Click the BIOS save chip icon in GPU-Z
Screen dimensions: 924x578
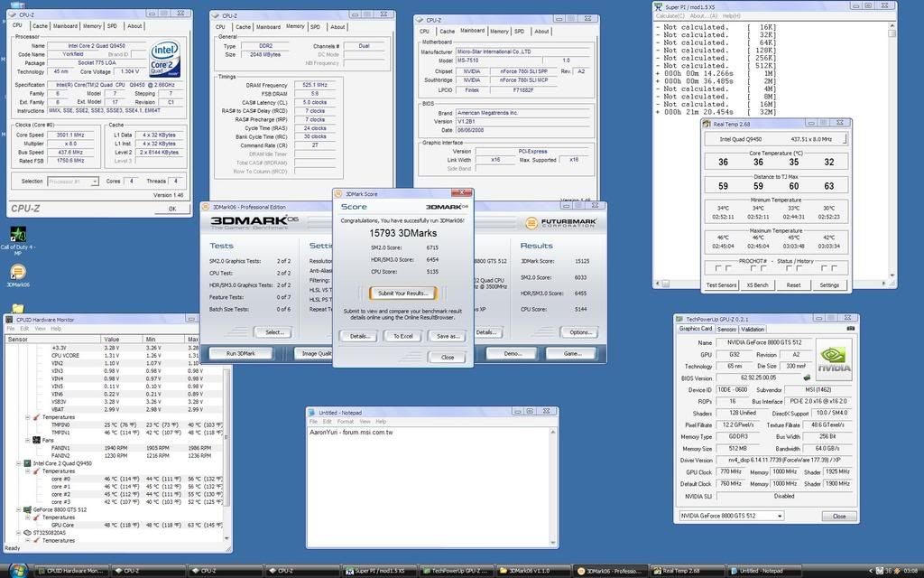807,378
